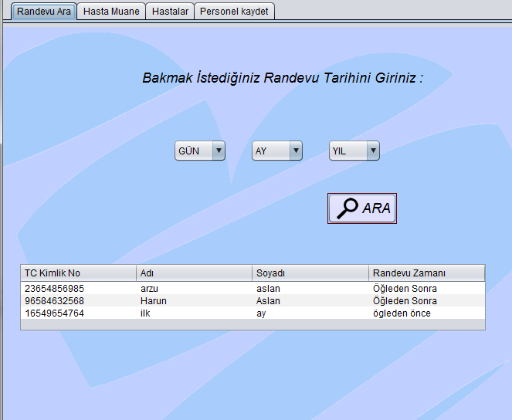Screen dimensions: 512x420
Task: Select the Harun Aslan appointment row
Action: tap(153, 301)
